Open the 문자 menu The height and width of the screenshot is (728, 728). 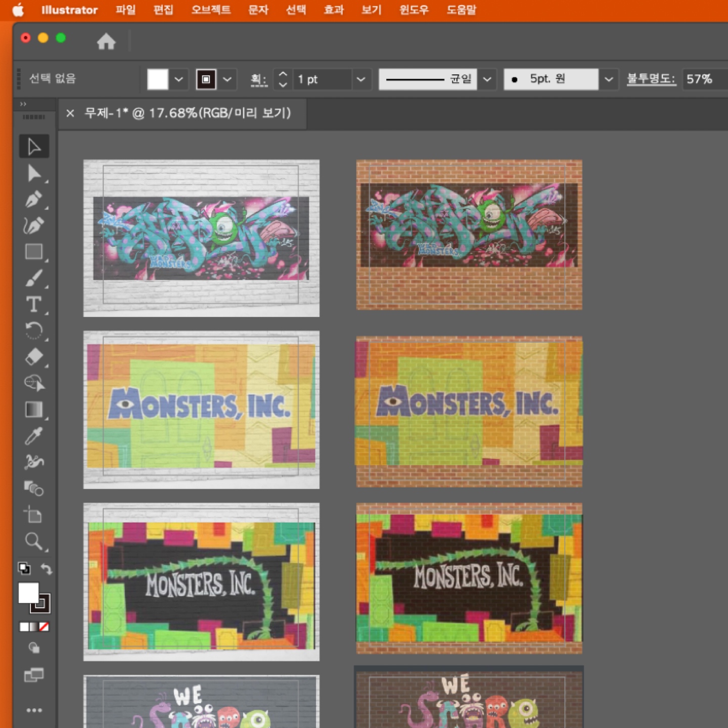tap(258, 10)
